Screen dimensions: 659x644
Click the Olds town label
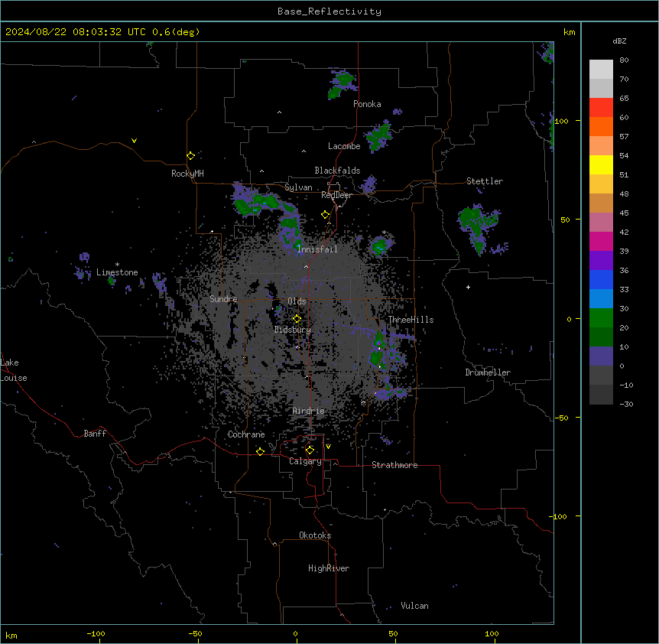(297, 301)
